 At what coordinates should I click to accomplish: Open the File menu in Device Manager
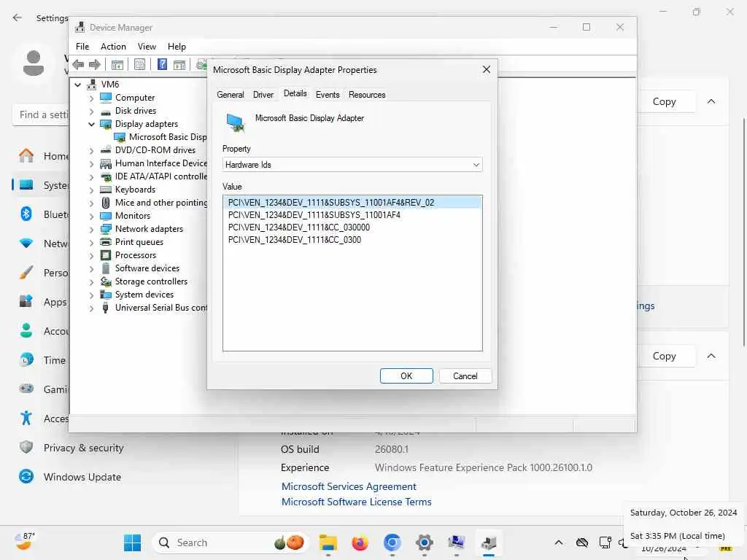click(82, 47)
